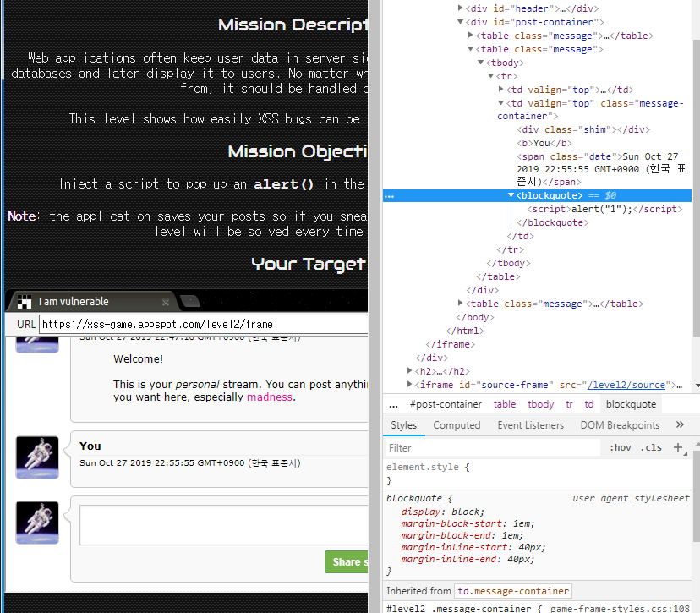Click the empty post message textbox

coord(224,525)
